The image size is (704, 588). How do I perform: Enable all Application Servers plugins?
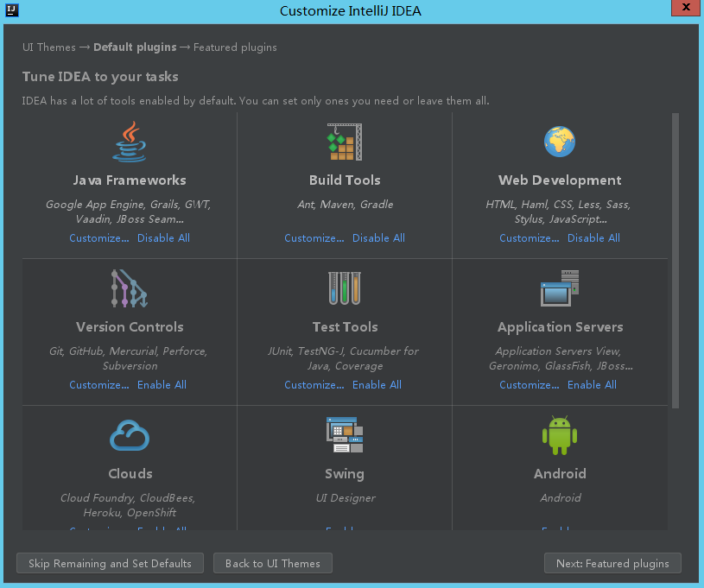592,385
